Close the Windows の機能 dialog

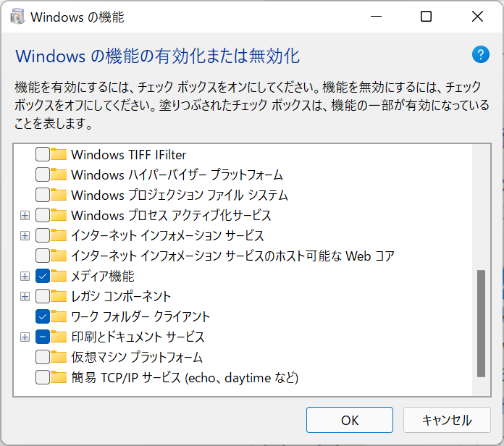477,17
